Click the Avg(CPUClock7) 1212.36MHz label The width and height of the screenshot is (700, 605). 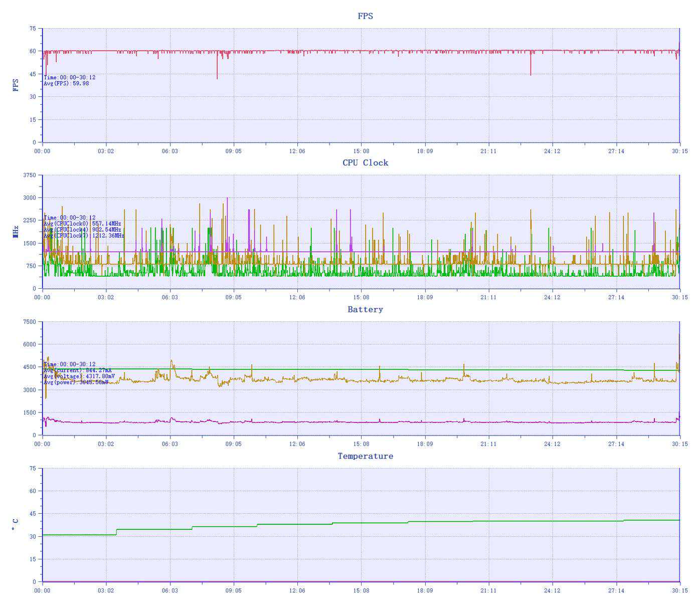[x=84, y=236]
